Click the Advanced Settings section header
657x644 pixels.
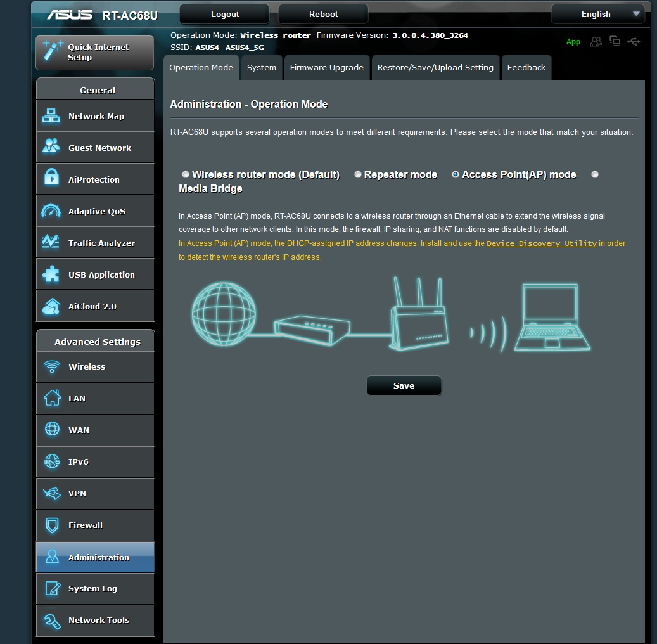96,341
